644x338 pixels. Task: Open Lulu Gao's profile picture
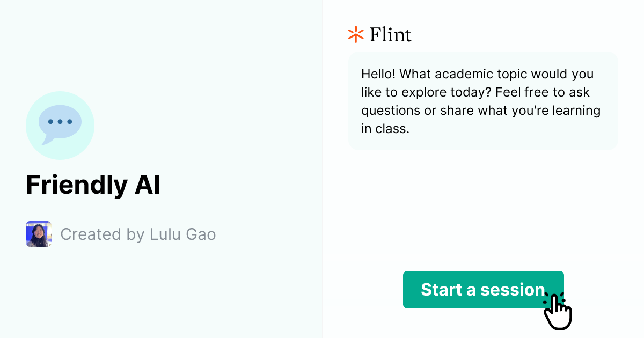(38, 234)
